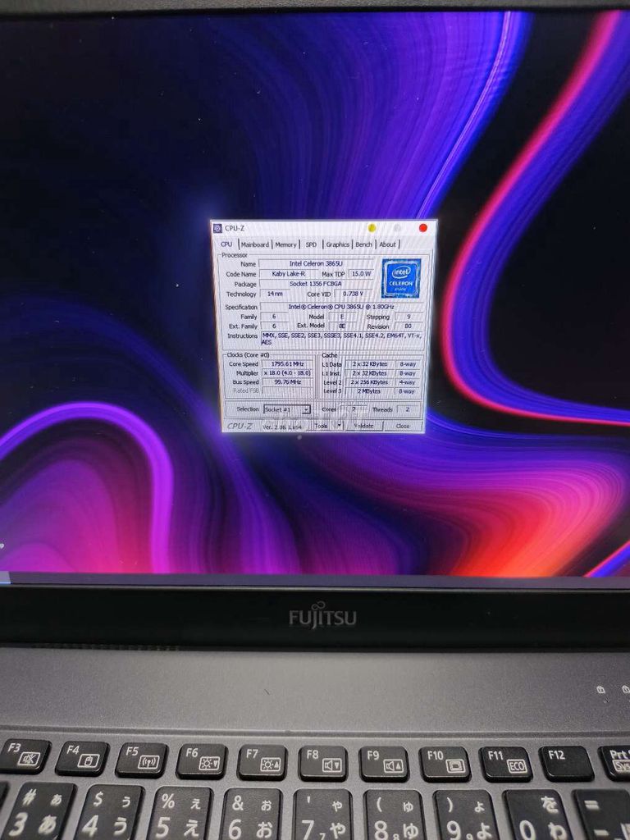Viewport: 630px width, 840px height.
Task: Click the processor Name field Intel Celeron 3865U
Action: pos(316,263)
